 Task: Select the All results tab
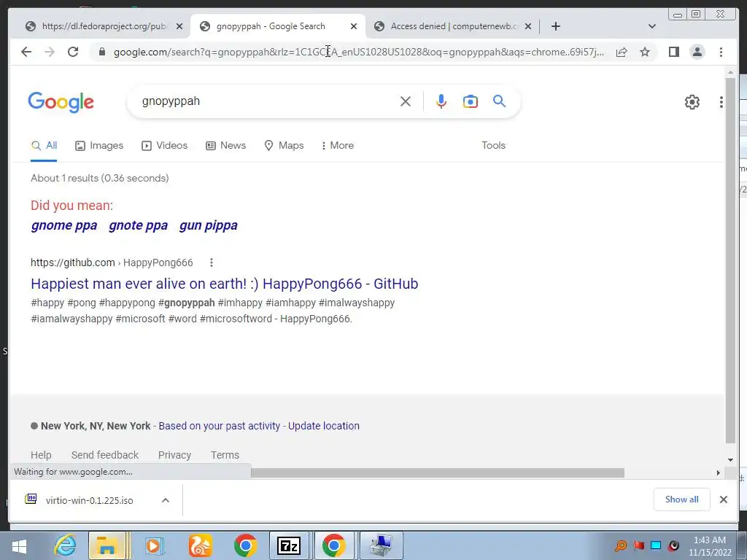(44, 146)
